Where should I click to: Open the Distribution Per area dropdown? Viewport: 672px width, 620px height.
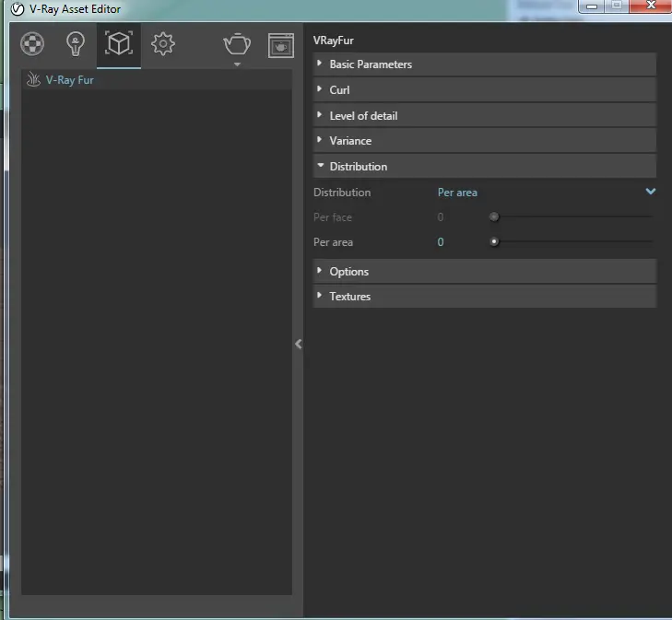coord(546,193)
